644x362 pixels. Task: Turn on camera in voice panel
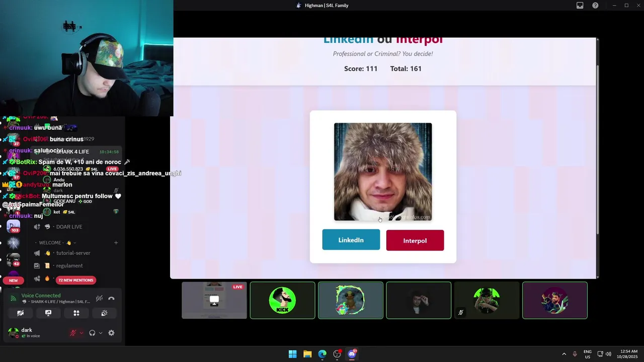pos(20,313)
